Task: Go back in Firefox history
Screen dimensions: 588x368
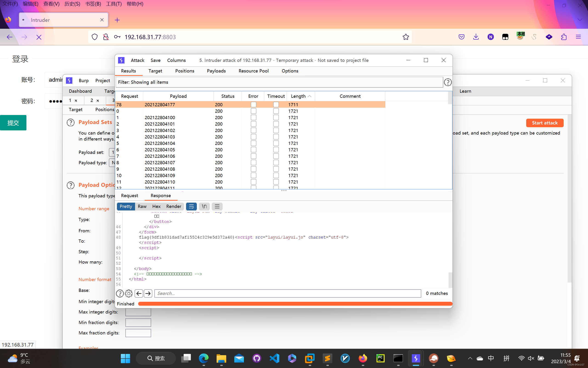Action: pyautogui.click(x=10, y=37)
